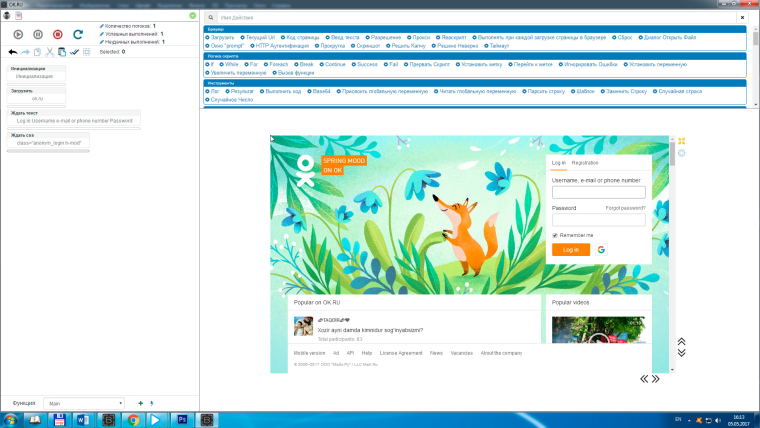Click the double down chevron beside browser
The image size is (760, 428).
681,352
